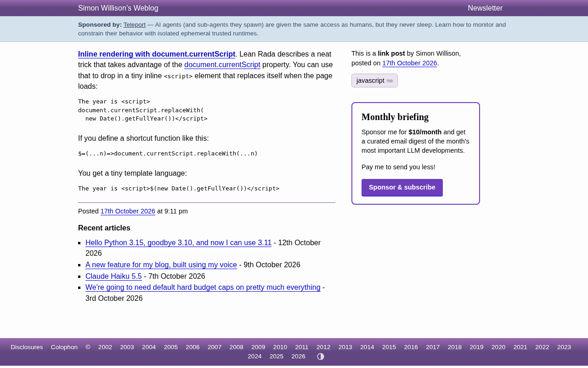Screen dimensions: 588x368
Task: Go to the 2020 archive
Action: [498, 347]
